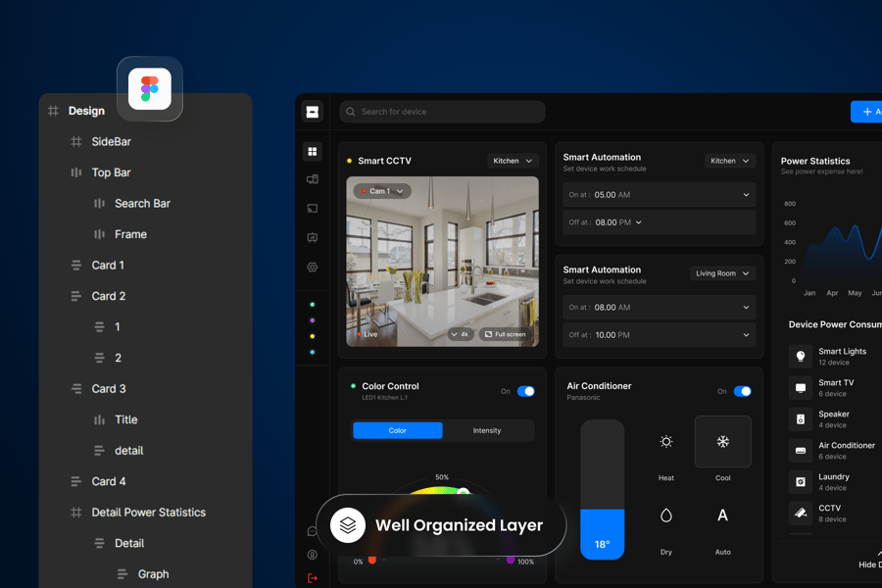
Task: Select the Heat sun mode icon
Action: (666, 442)
